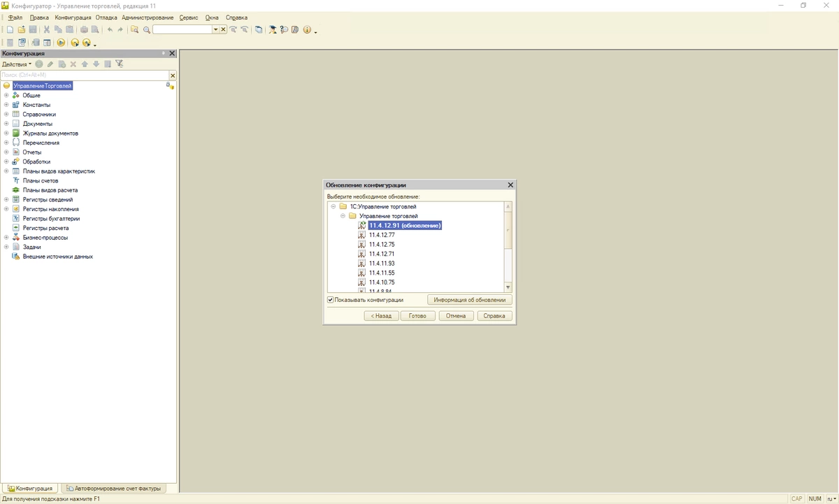Viewport: 839px width, 504px height.
Task: Click the Print preview toolbar icon
Action: point(95,29)
